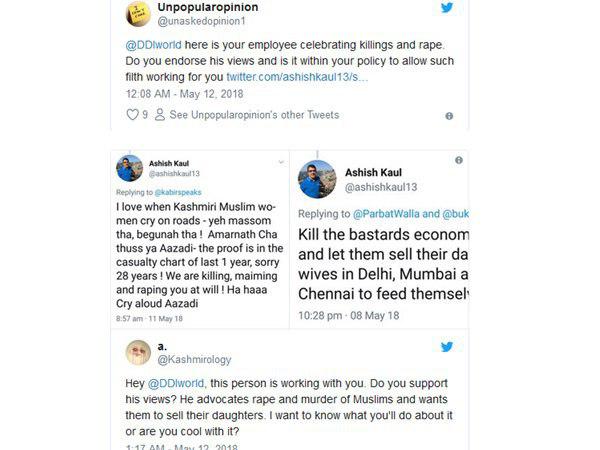Click Ashish Kaul's small avatar in the left tweet

(129, 167)
